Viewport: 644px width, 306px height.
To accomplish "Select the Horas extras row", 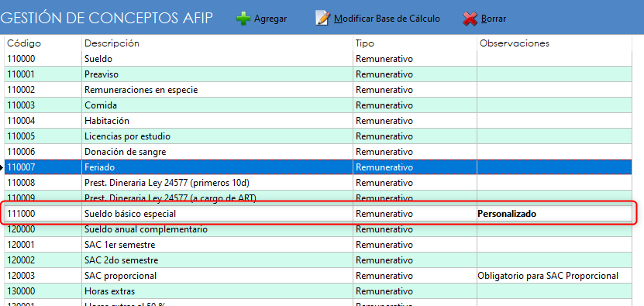I will click(x=319, y=291).
